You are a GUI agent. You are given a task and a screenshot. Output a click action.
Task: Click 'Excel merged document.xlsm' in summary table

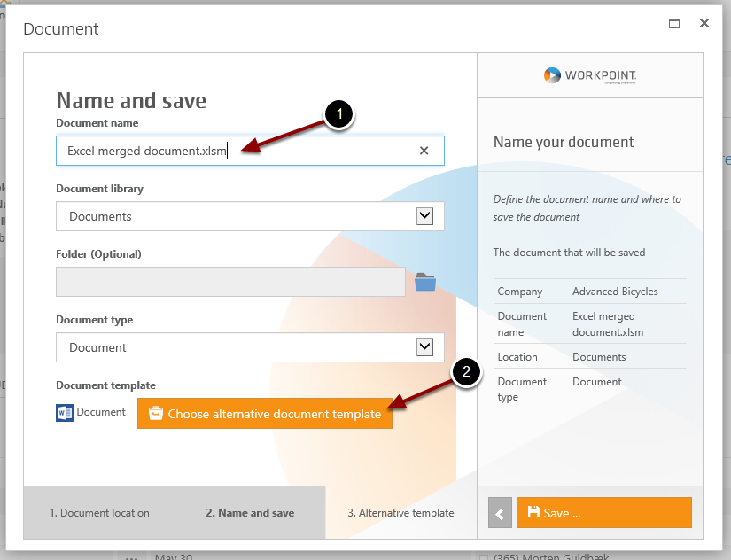tap(608, 324)
